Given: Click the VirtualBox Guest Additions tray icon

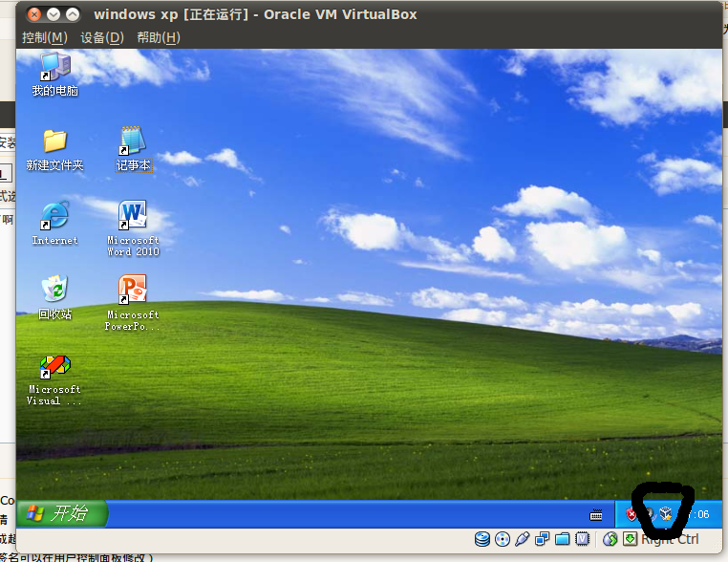Looking at the screenshot, I should click(x=666, y=514).
